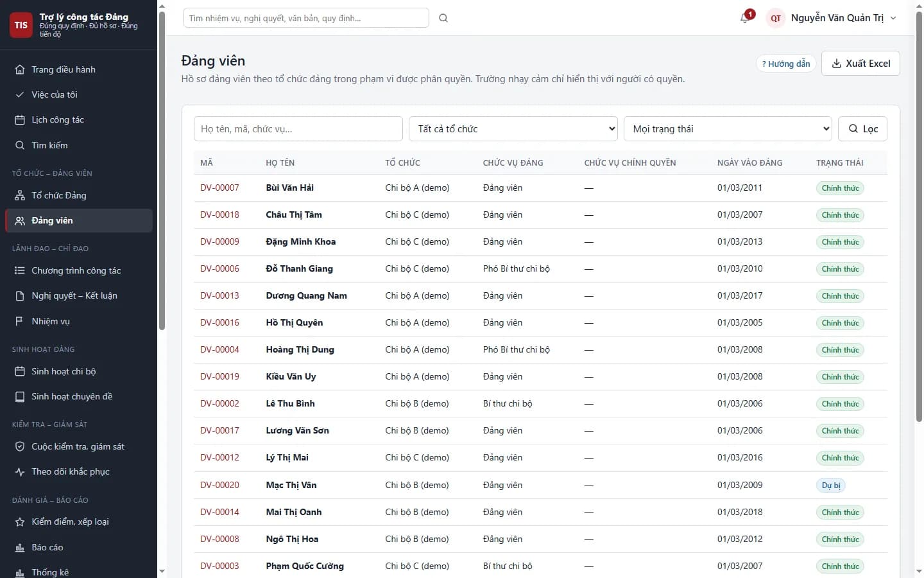Viewport: 924px width, 578px height.
Task: Click the main page vertical scrollbar
Action: (919, 216)
